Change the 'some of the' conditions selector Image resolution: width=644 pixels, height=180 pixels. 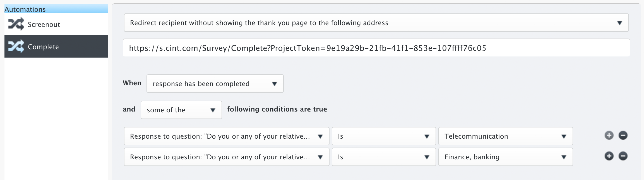click(x=181, y=110)
